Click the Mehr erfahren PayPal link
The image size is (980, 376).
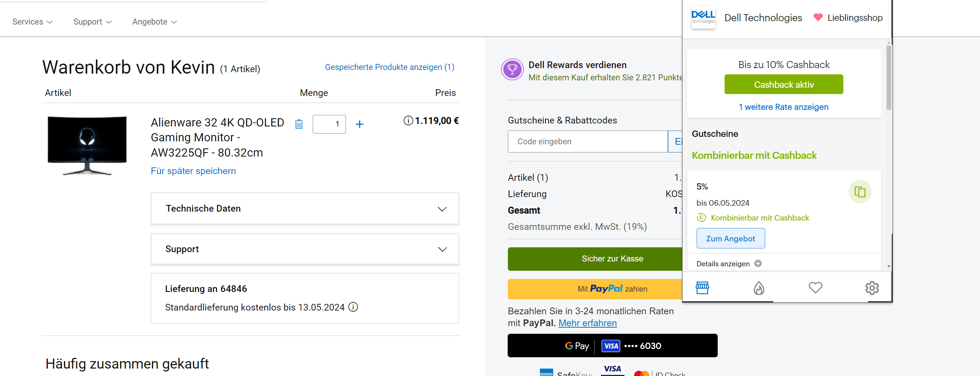click(x=588, y=323)
